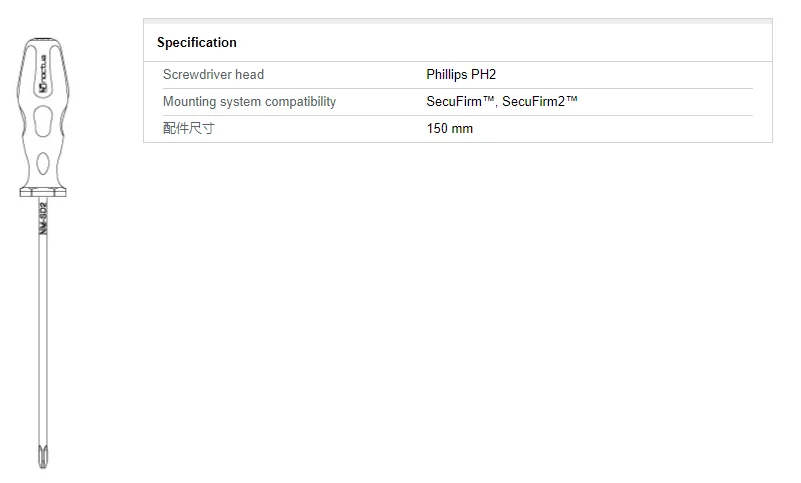Click the rounded top cap of the handle

click(x=43, y=43)
